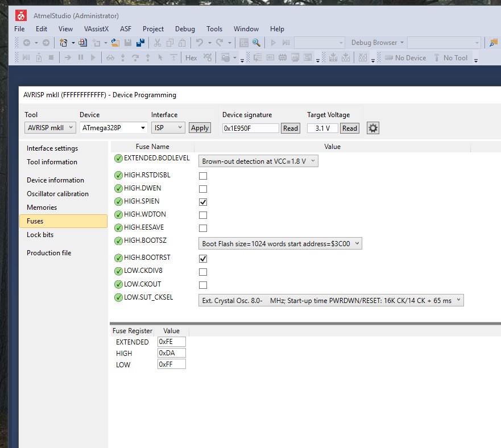501x448 pixels.
Task: Open the Edit menu
Action: pos(42,29)
